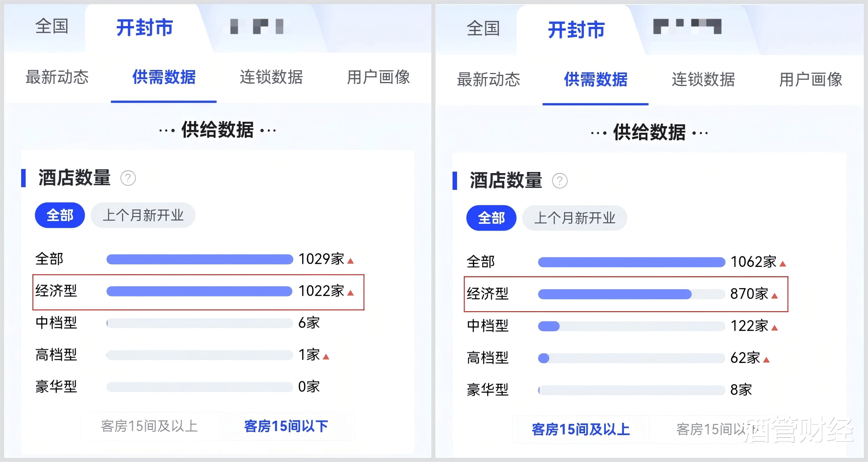Select 上个月新开业 filter in the left panel

(x=143, y=215)
